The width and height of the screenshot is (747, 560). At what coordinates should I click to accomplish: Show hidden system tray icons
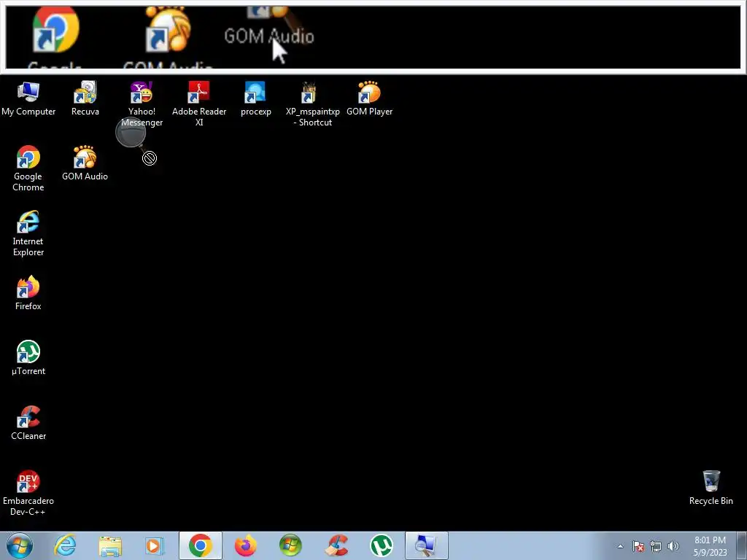pyautogui.click(x=620, y=546)
